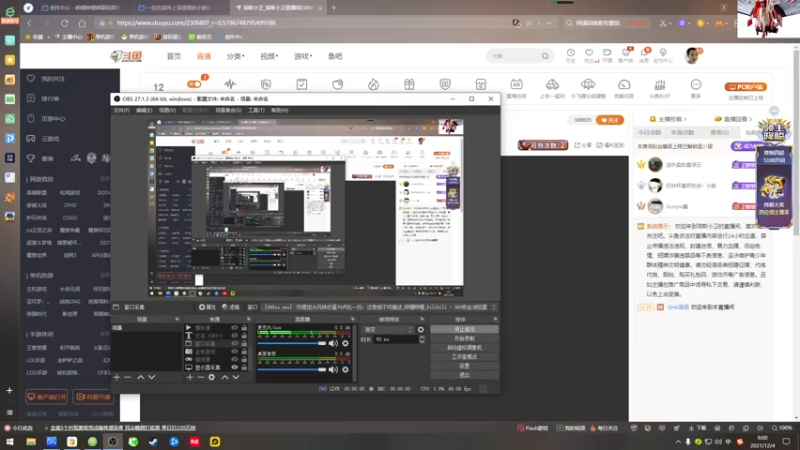Mute the desktop audio speaker icon in mixer
This screenshot has width=800, height=450.
(333, 369)
